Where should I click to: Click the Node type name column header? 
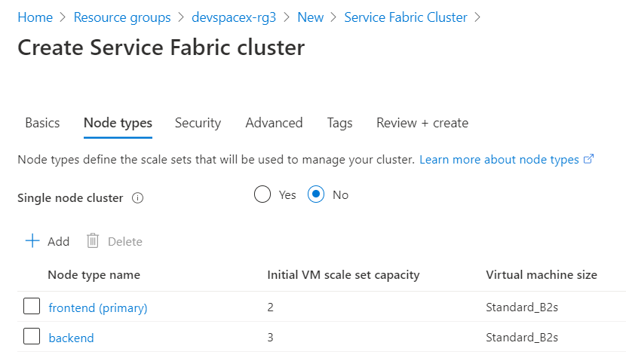point(94,274)
